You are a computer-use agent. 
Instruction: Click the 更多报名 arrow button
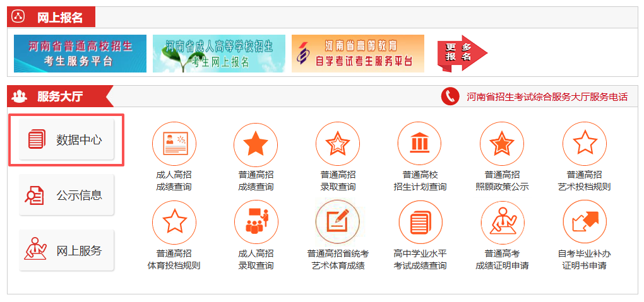pos(462,53)
